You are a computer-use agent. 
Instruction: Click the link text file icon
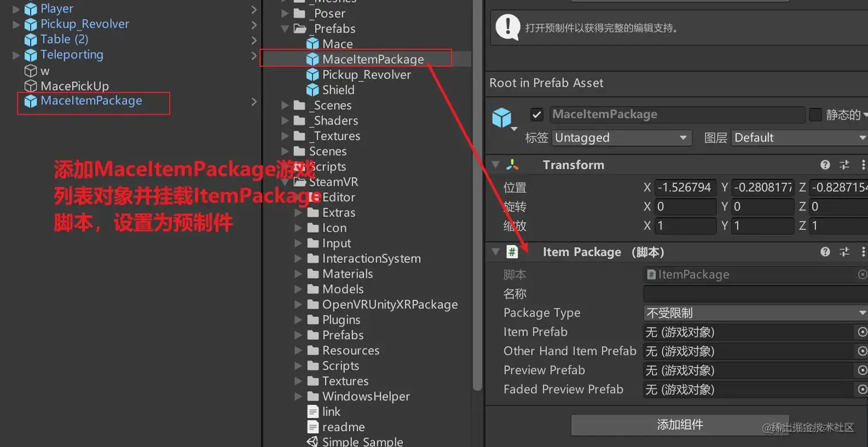coord(312,412)
